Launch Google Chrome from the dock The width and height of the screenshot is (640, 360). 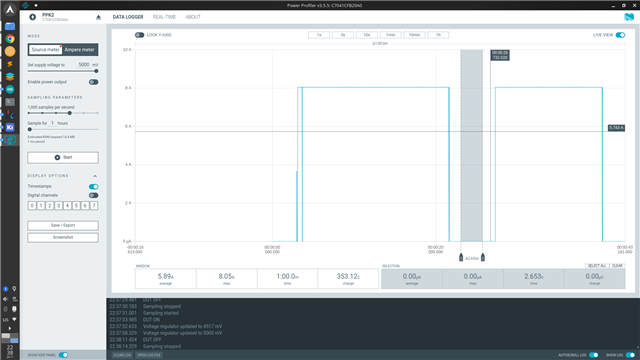coord(10,39)
